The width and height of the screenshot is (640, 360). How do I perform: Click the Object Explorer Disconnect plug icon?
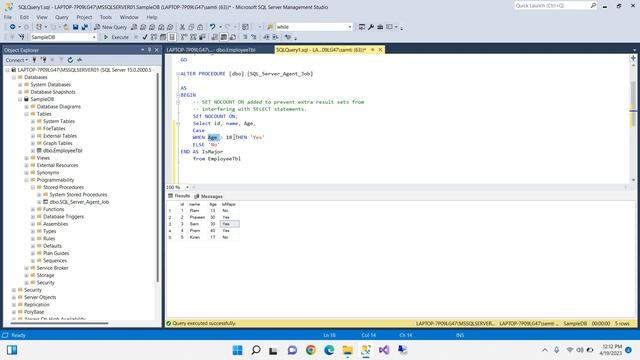coord(43,60)
